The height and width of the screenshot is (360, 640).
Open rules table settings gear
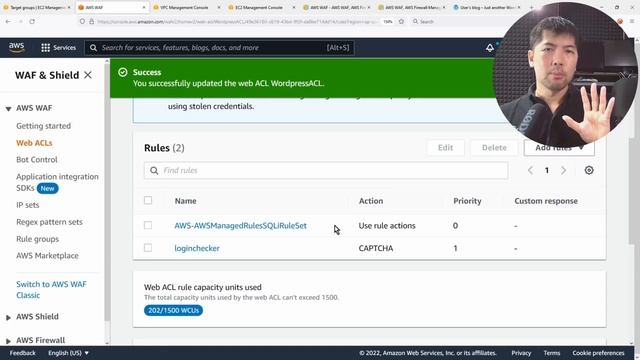[589, 170]
